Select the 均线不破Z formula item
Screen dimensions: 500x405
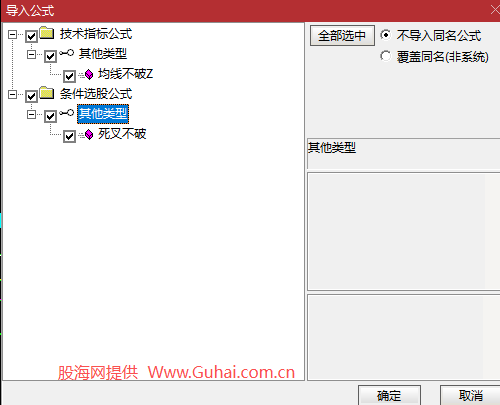[x=125, y=74]
